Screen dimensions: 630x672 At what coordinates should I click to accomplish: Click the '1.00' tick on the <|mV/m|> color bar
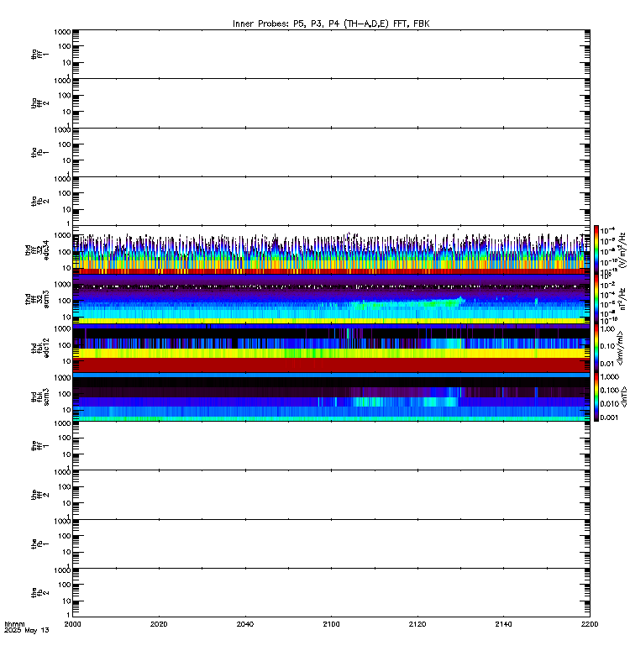pyautogui.click(x=607, y=329)
